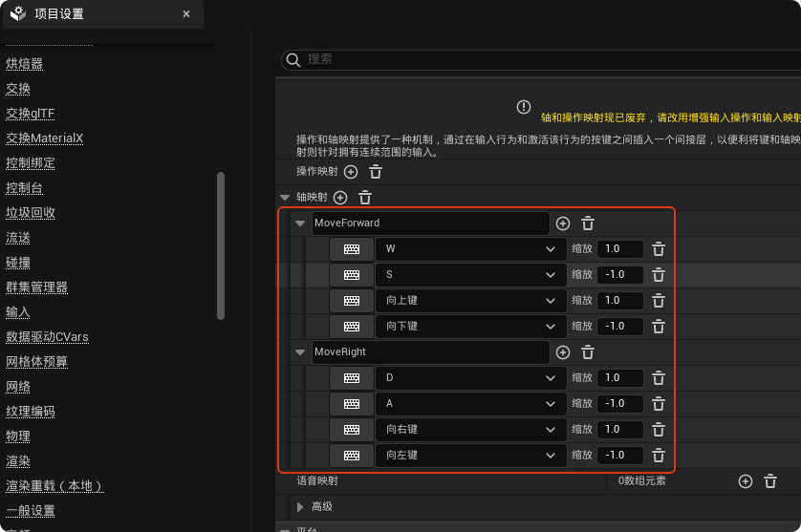Open the A key dropdown
Viewport: 801px width, 532px height.
pos(470,404)
